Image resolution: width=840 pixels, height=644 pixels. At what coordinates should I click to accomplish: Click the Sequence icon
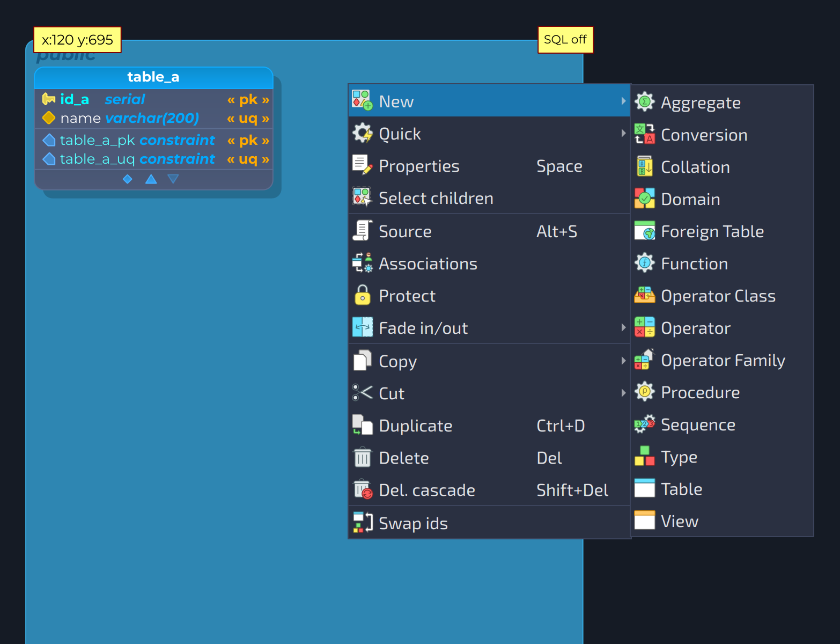point(644,424)
